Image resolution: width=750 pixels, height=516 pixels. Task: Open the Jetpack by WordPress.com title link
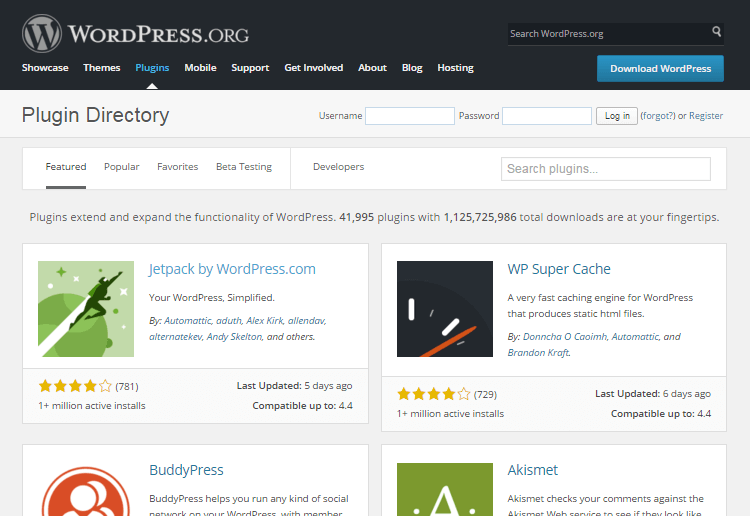[232, 269]
